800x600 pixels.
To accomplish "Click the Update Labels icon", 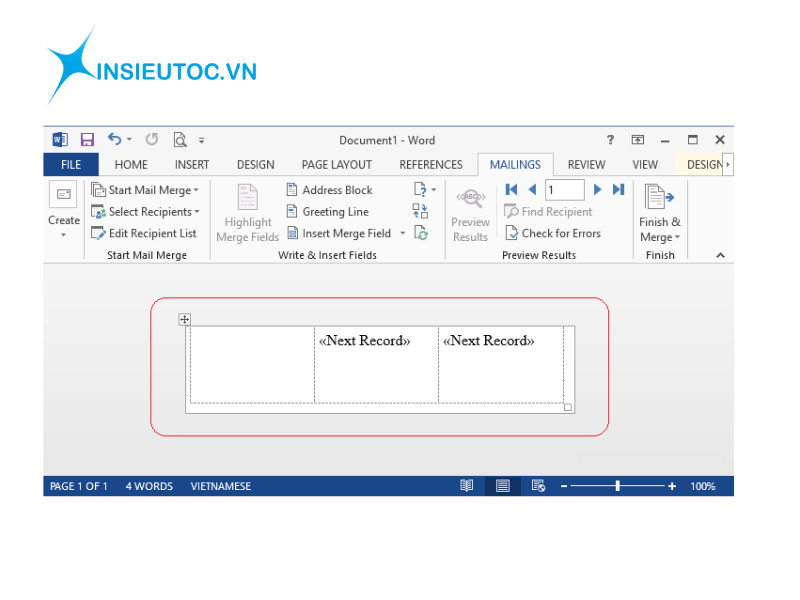I will (421, 233).
